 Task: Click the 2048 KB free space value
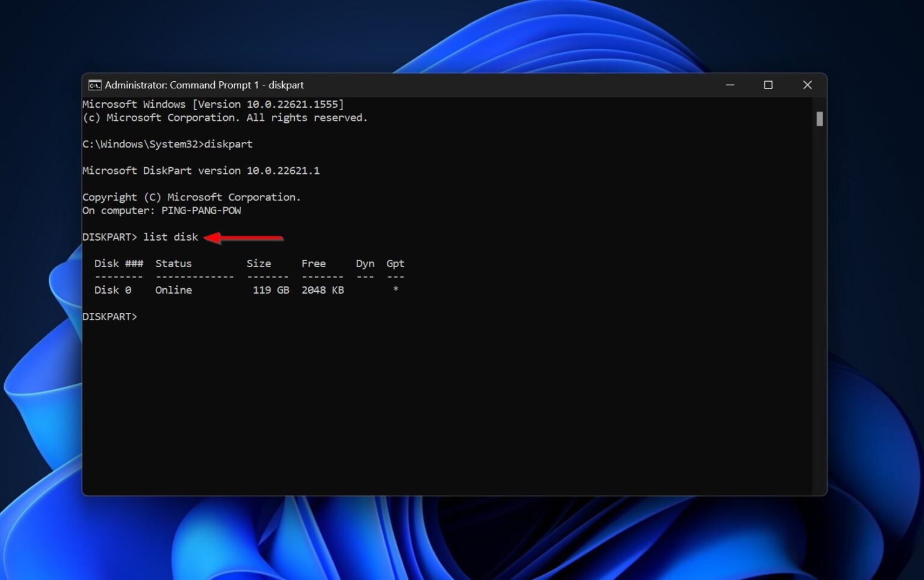tap(322, 289)
